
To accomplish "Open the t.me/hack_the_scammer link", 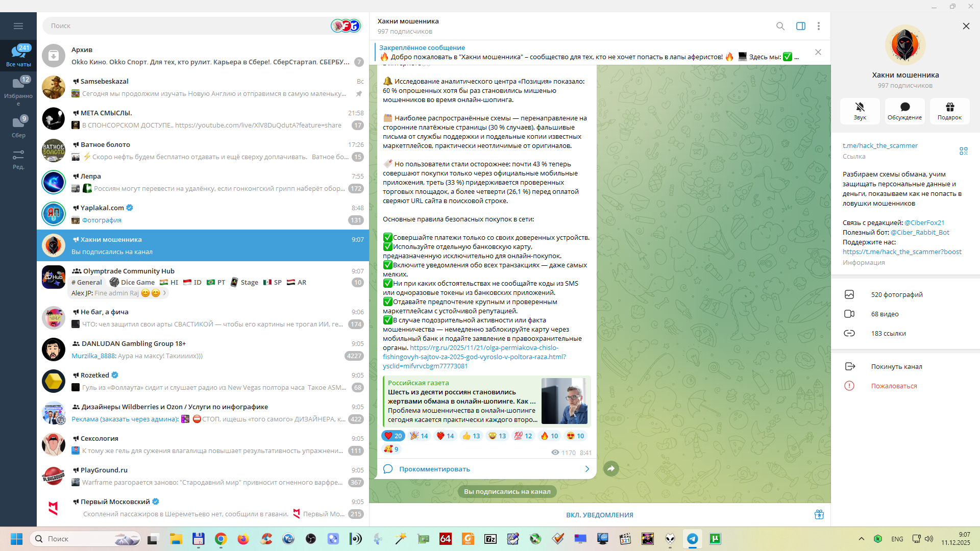I will point(879,145).
